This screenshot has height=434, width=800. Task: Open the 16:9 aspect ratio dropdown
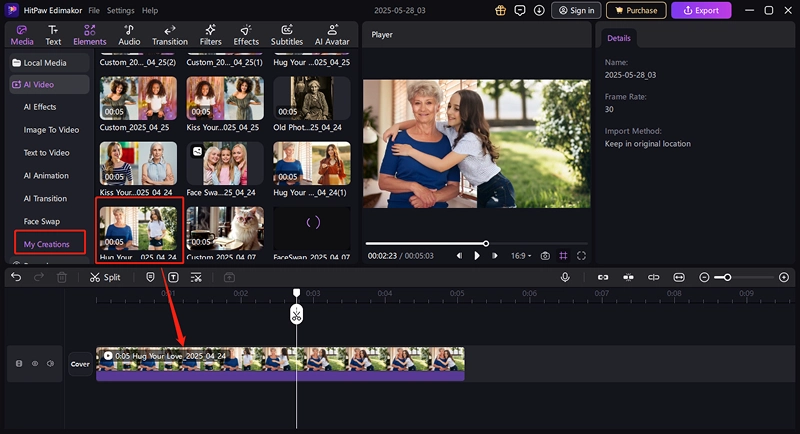(521, 256)
